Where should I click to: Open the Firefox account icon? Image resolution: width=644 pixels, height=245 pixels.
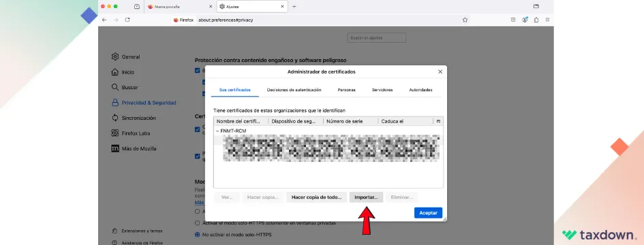[525, 20]
